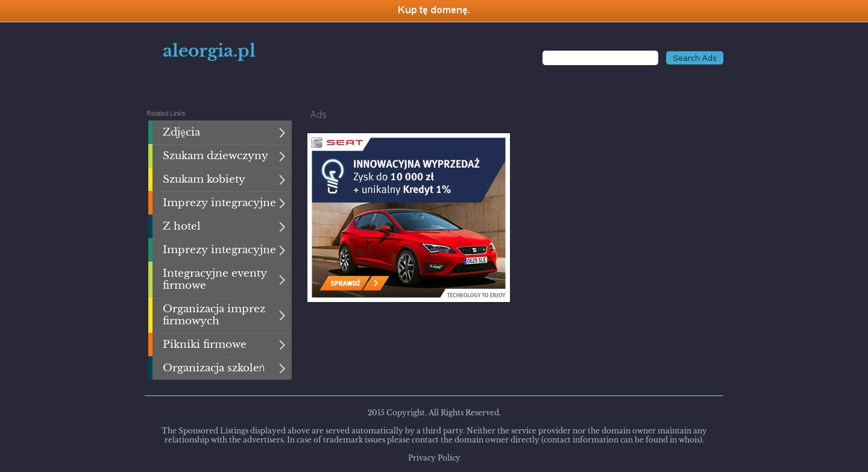Click the chevron beside Szukam dziewczyny
This screenshot has width=868, height=472.
pyautogui.click(x=281, y=156)
